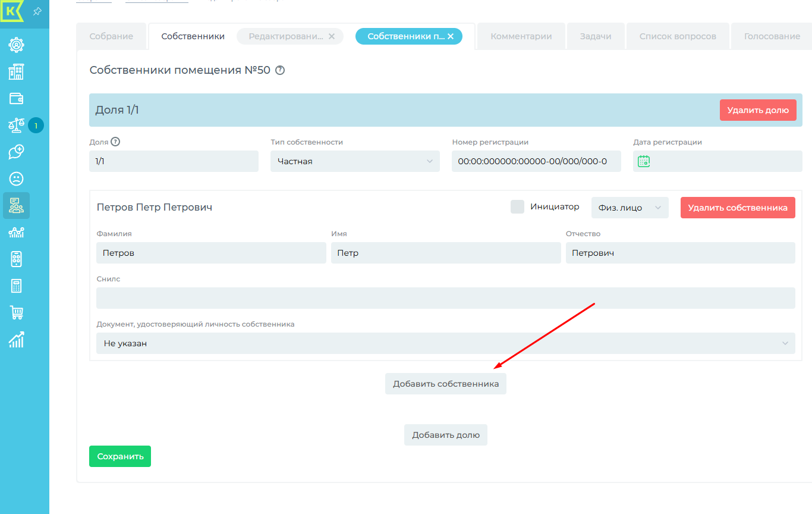The image size is (812, 514).
Task: Close the Редактирование sub-tab
Action: (332, 36)
